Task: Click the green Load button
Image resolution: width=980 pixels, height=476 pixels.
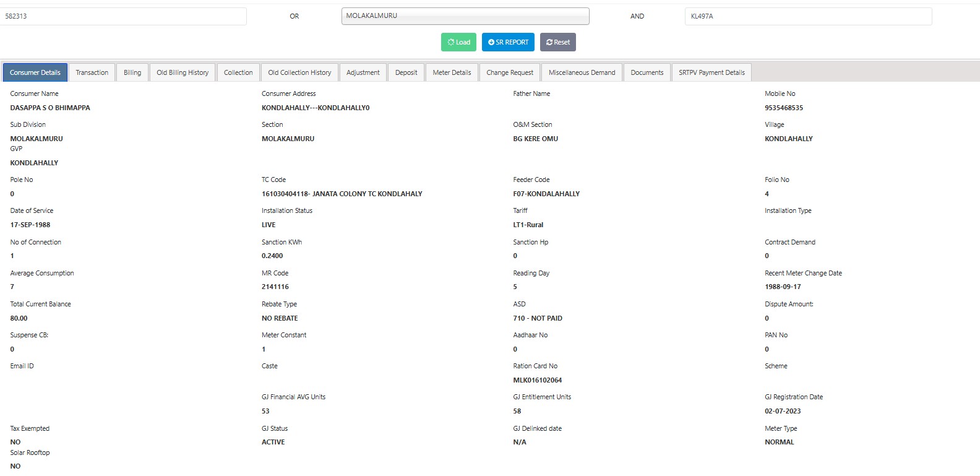Action: coord(458,42)
